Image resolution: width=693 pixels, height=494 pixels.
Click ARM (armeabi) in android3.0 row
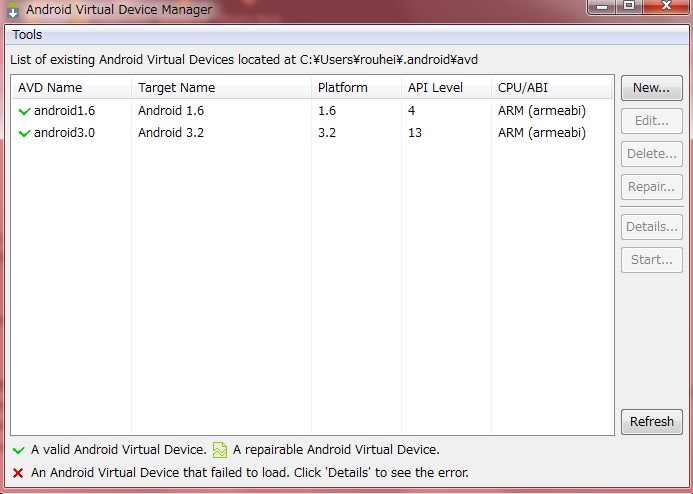click(x=542, y=133)
